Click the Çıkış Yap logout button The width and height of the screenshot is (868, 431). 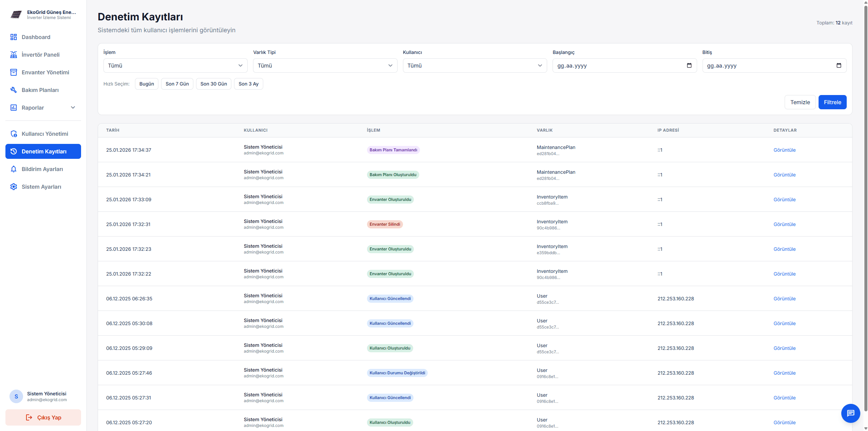point(43,417)
